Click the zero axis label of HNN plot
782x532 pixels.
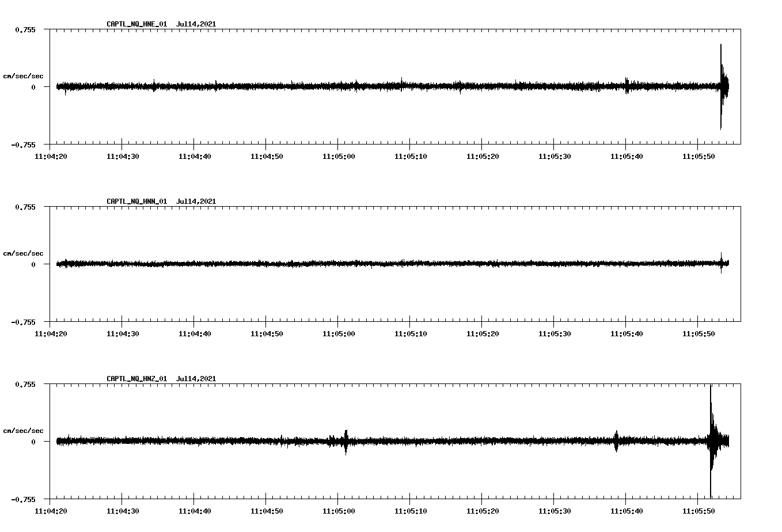coord(33,264)
